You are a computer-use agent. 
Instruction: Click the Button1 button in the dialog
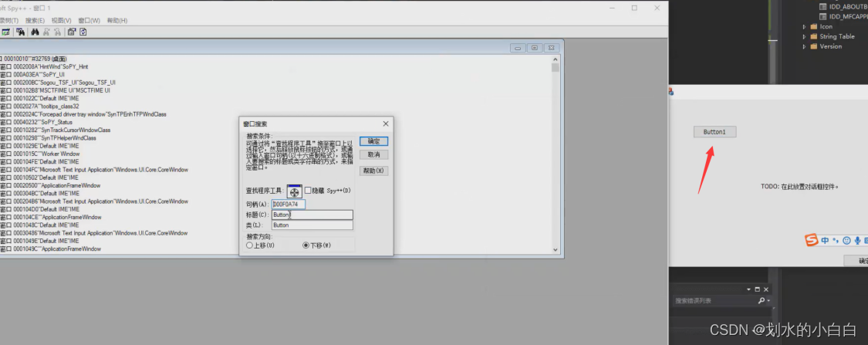714,132
